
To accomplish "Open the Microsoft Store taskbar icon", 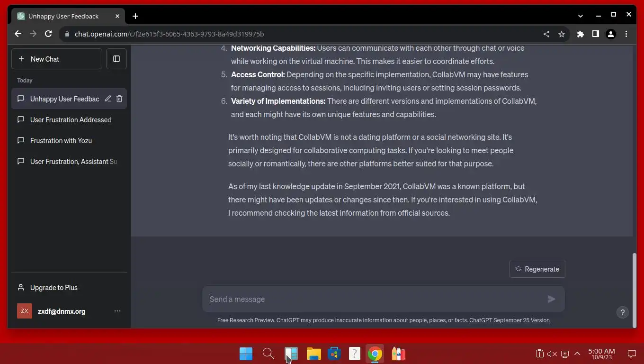I will click(x=334, y=354).
